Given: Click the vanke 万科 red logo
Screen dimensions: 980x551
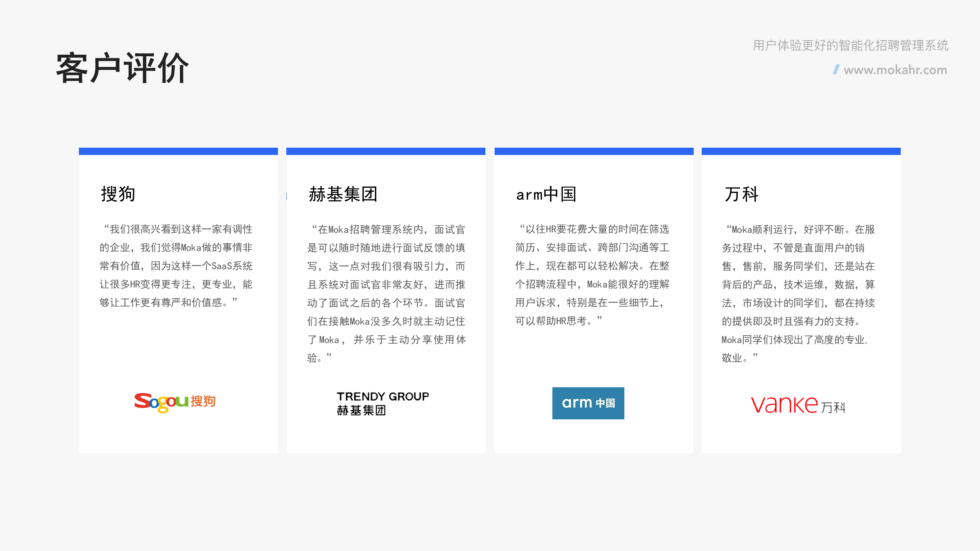Looking at the screenshot, I should point(798,405).
